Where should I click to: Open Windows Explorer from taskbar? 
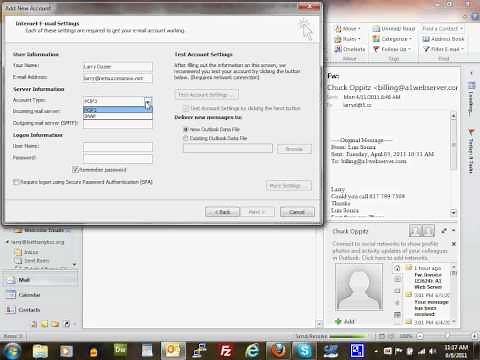pos(40,351)
